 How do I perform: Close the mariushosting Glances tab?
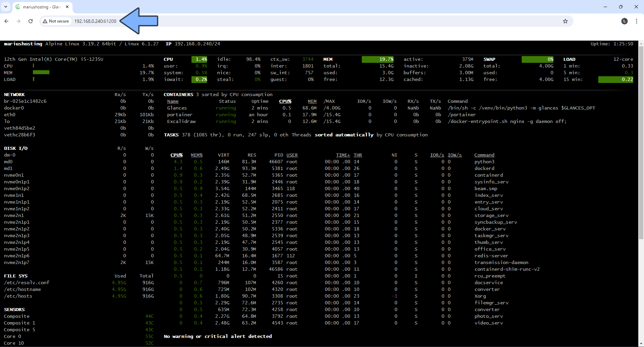(67, 7)
